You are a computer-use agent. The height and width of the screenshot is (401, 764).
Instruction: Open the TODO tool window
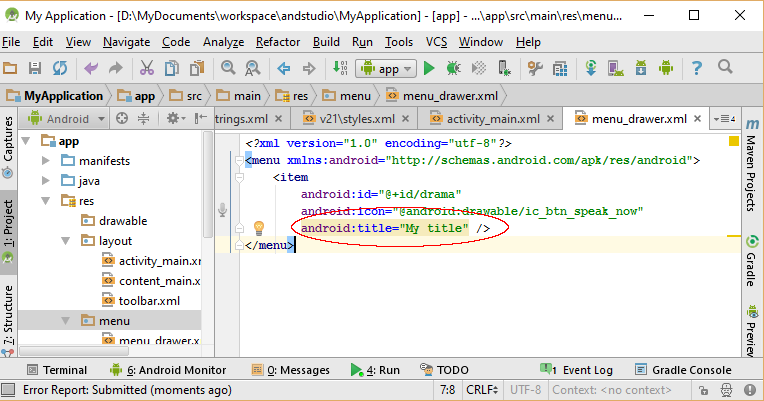[444, 370]
